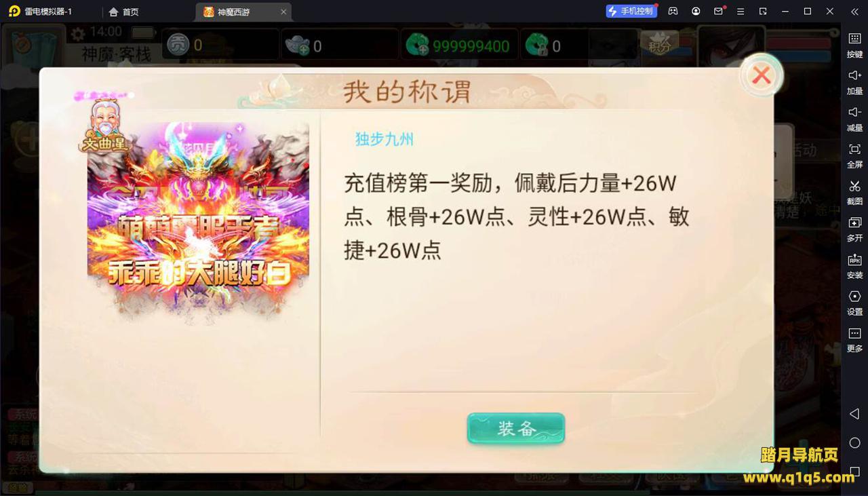Collapse the sidebar with double-arrow icon

point(854,12)
